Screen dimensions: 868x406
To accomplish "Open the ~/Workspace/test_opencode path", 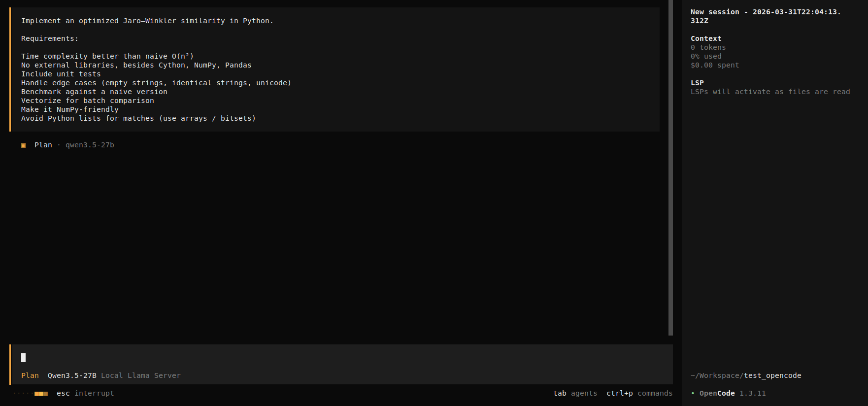I will [745, 375].
